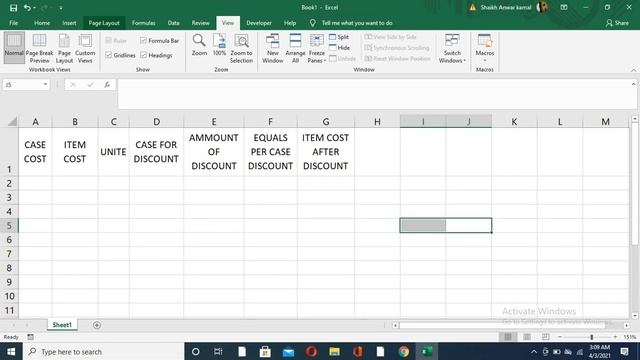640x360 pixels.
Task: Expand the formula bar
Action: click(633, 84)
